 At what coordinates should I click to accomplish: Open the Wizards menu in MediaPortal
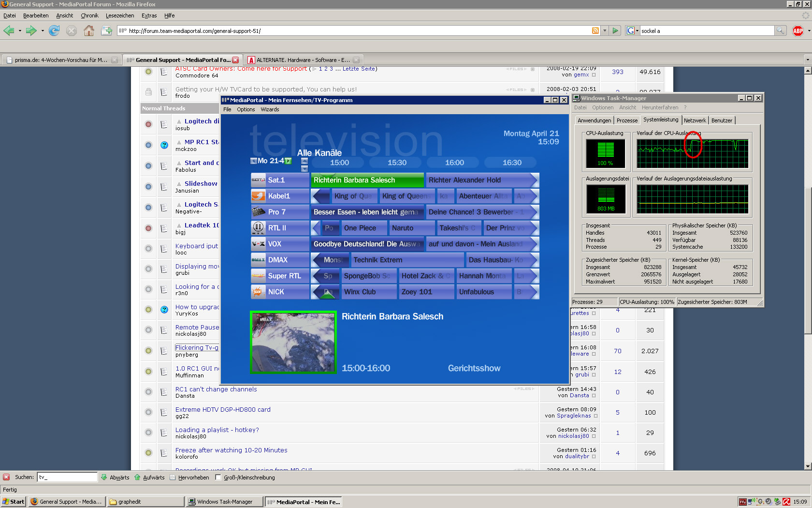(x=270, y=109)
